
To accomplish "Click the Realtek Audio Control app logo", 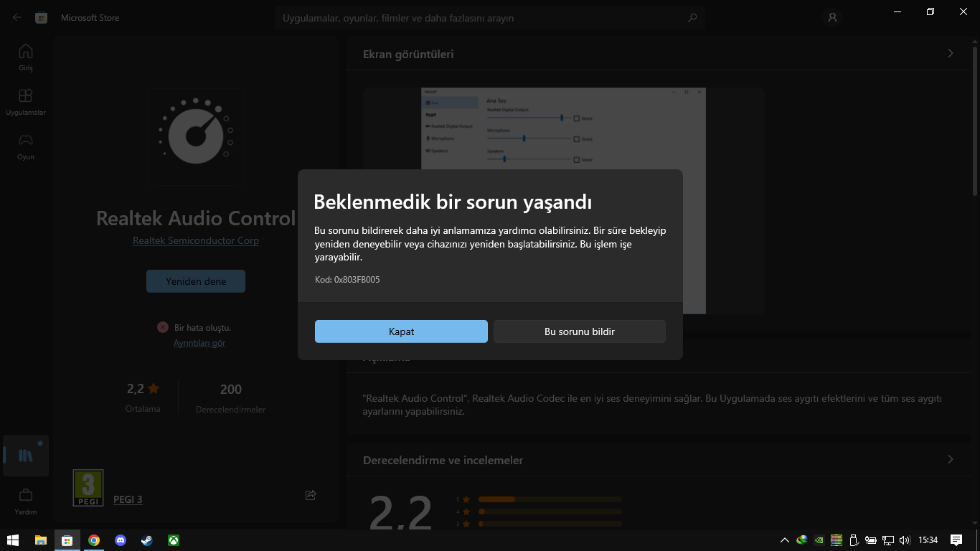I will click(x=195, y=136).
